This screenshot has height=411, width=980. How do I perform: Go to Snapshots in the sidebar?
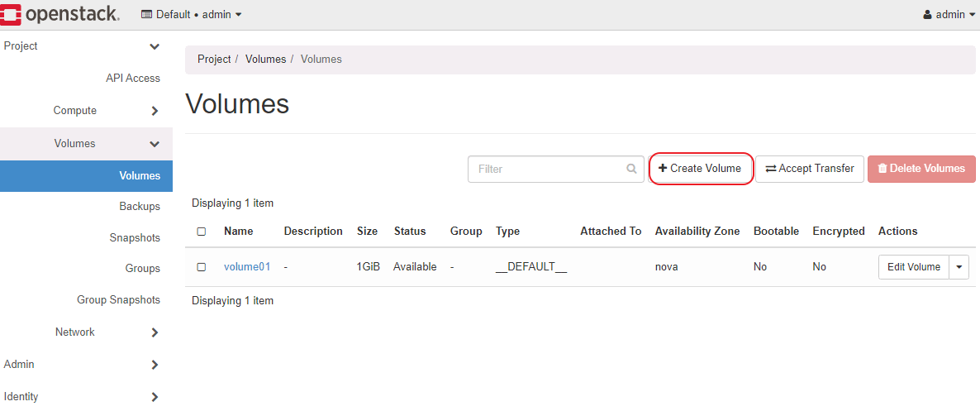click(135, 238)
